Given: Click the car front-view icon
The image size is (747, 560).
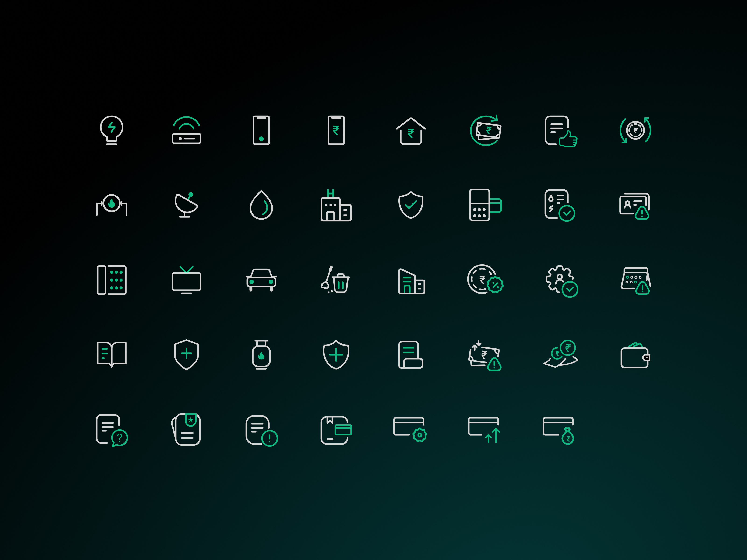Looking at the screenshot, I should [x=261, y=280].
